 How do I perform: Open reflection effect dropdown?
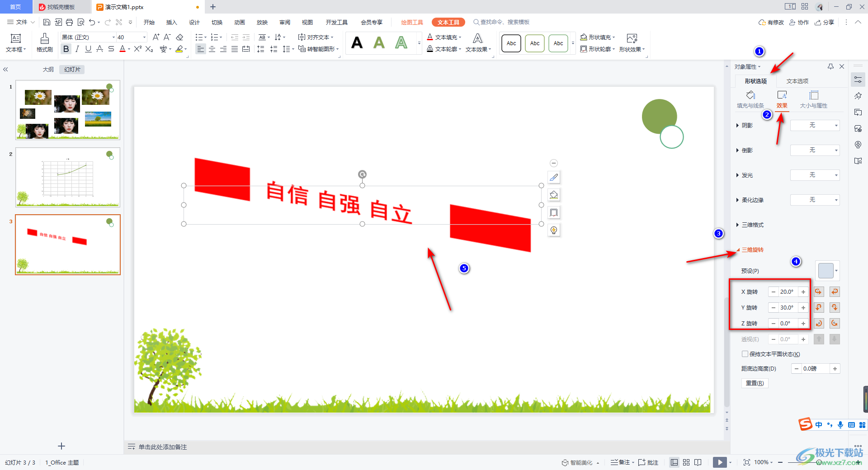(x=815, y=150)
